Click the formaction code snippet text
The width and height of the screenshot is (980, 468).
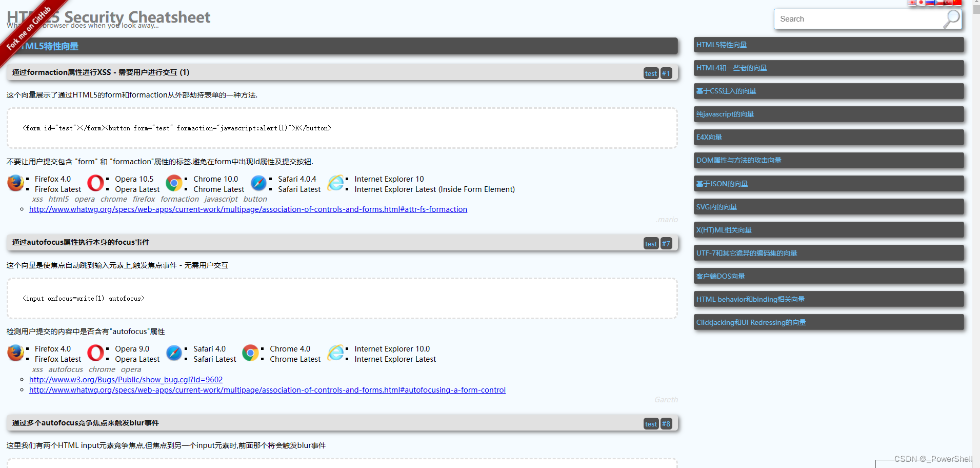[x=177, y=128]
